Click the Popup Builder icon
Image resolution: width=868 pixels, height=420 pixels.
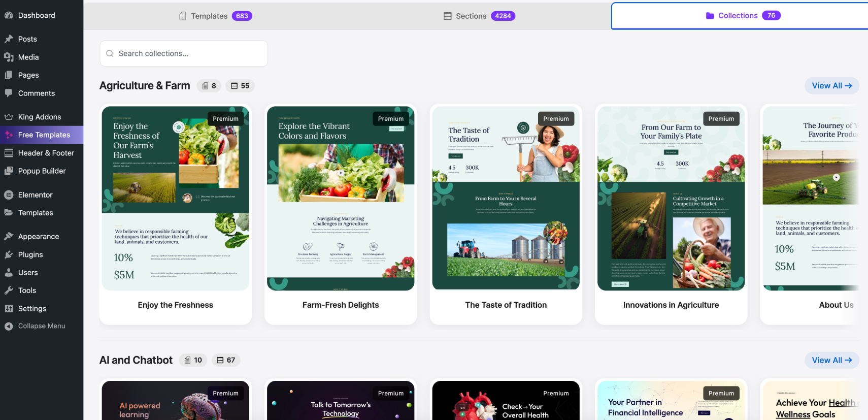pyautogui.click(x=9, y=171)
